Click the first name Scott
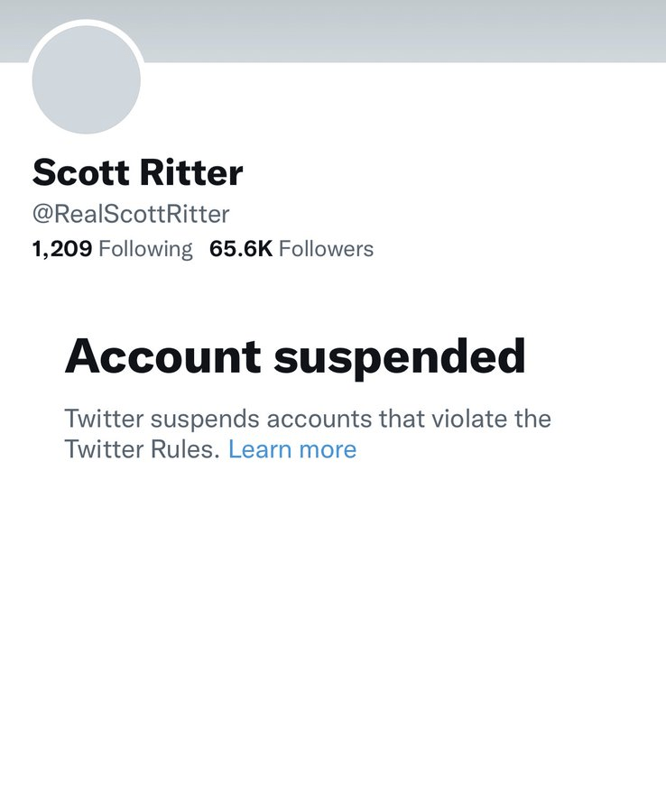The image size is (666, 812). (79, 171)
